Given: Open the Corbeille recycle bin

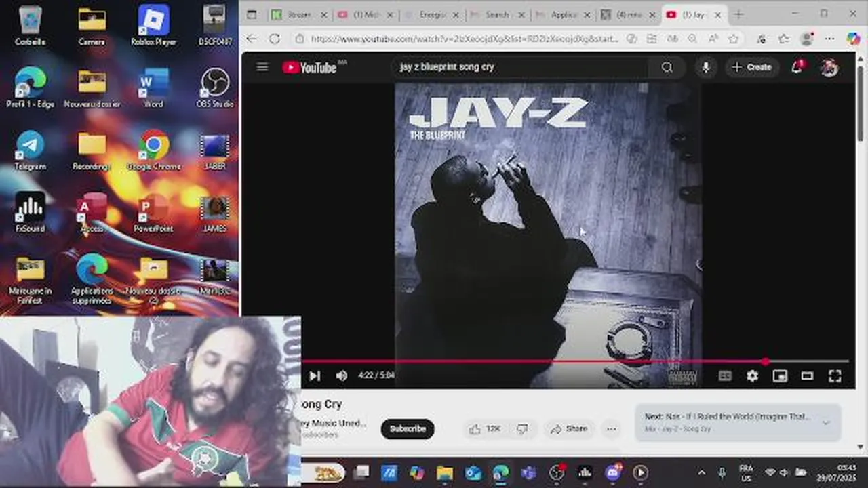Looking at the screenshot, I should click(31, 25).
